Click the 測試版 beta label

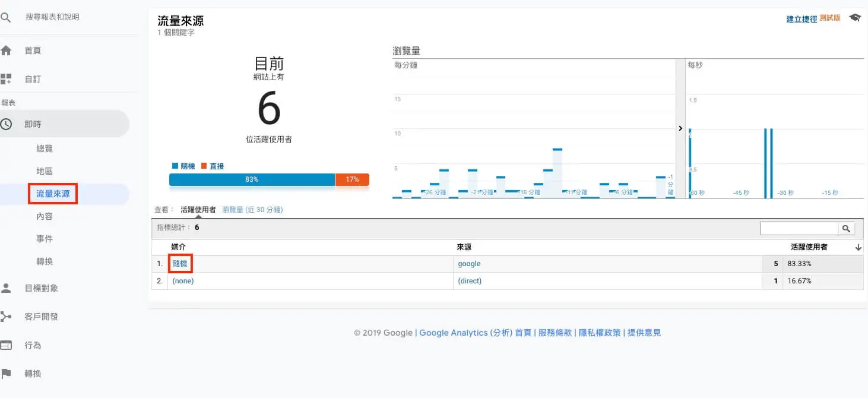coord(830,18)
